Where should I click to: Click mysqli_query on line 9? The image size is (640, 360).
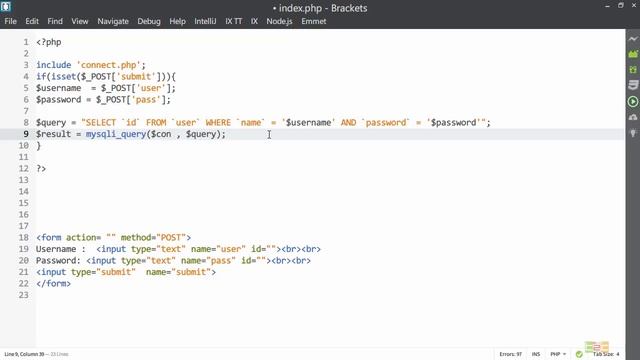(x=116, y=134)
